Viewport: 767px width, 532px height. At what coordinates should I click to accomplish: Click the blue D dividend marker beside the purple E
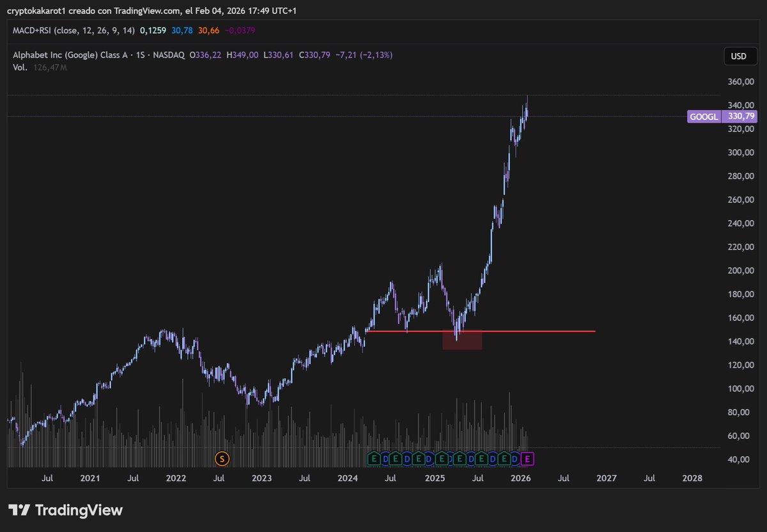point(515,458)
